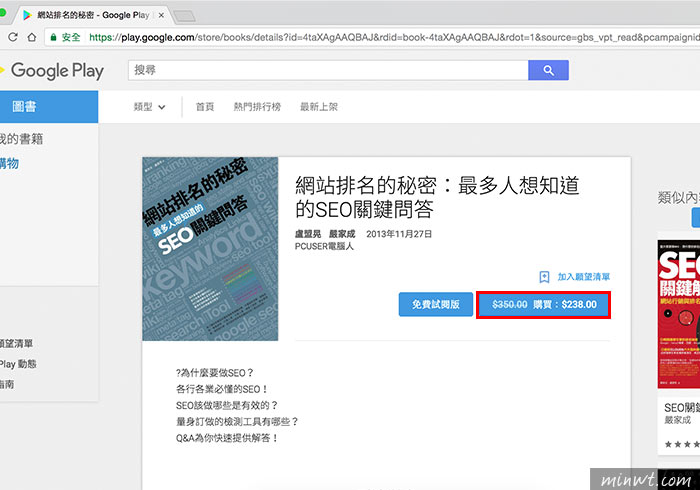Open the 熱門排行榜 top charts tab
Image resolution: width=700 pixels, height=490 pixels.
[x=257, y=107]
